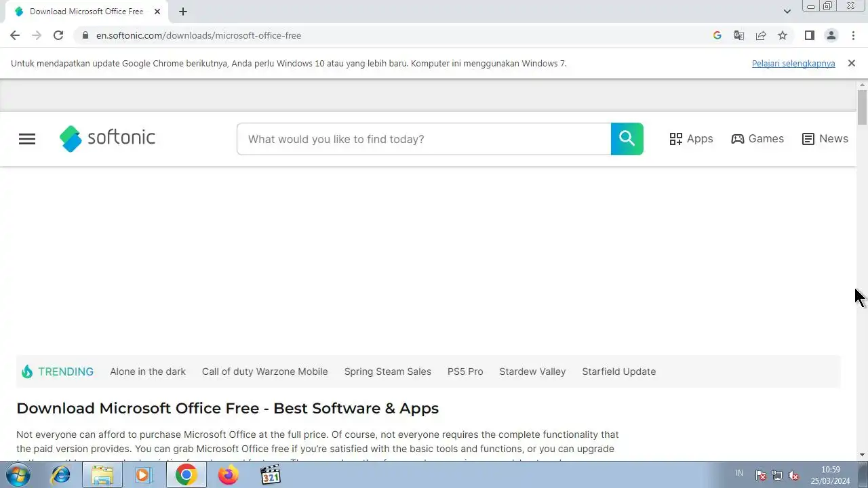Open Media Player Classic taskbar icon
868x488 pixels.
tap(271, 475)
